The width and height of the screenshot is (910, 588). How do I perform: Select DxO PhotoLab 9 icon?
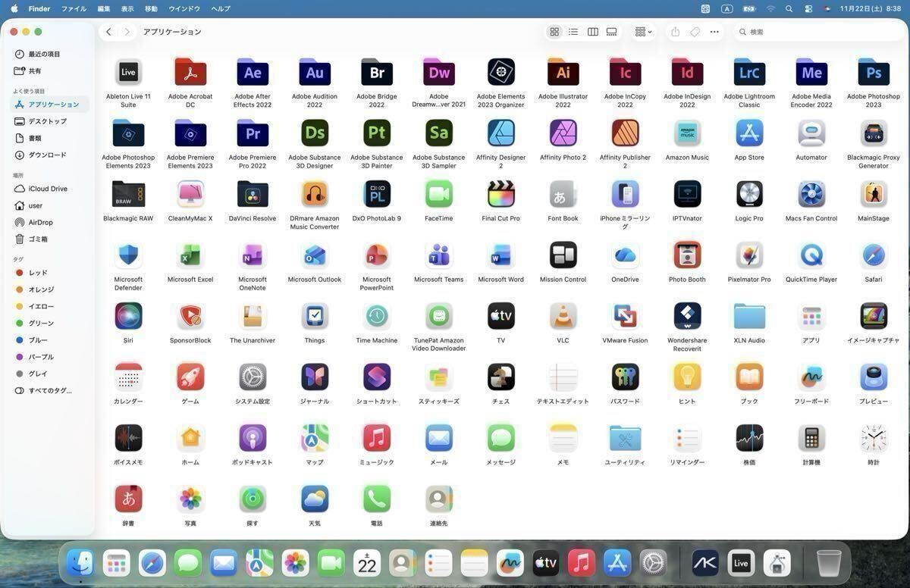click(377, 194)
